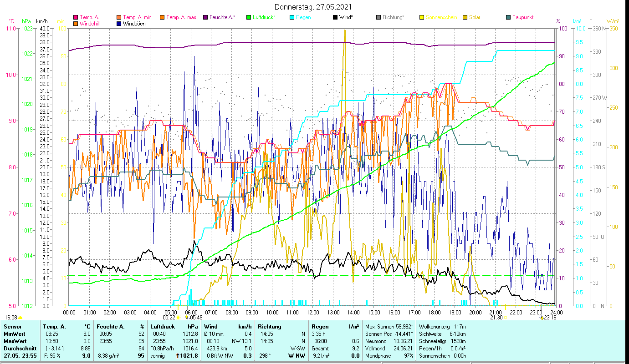
Task: Click the 'W-SW' direction value
Action: click(297, 348)
